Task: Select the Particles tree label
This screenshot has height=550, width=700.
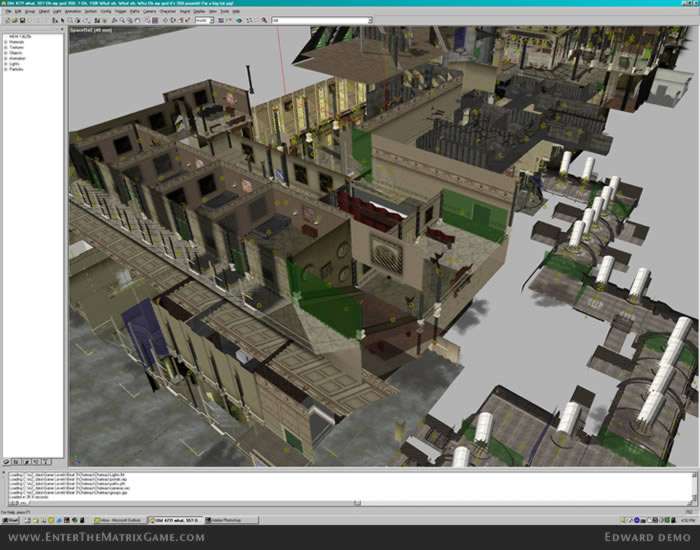Action: tap(16, 69)
